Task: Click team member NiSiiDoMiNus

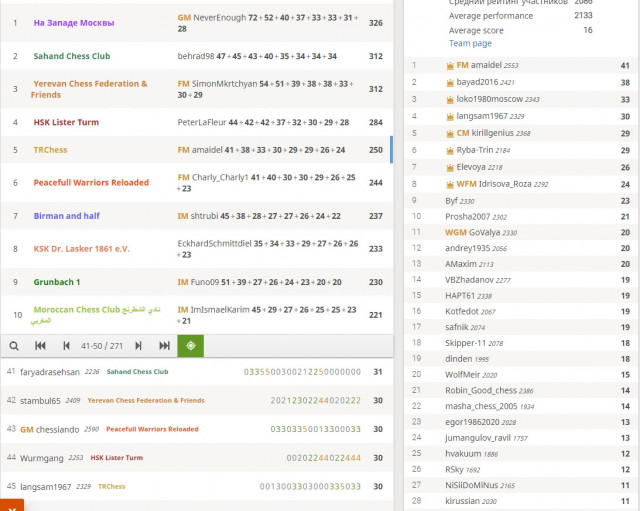Action: pos(471,485)
